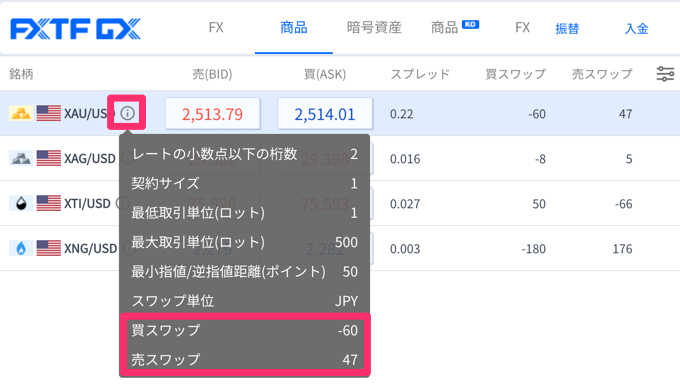This screenshot has height=388, width=680.
Task: Click the 銘柄 column header
Action: point(21,74)
